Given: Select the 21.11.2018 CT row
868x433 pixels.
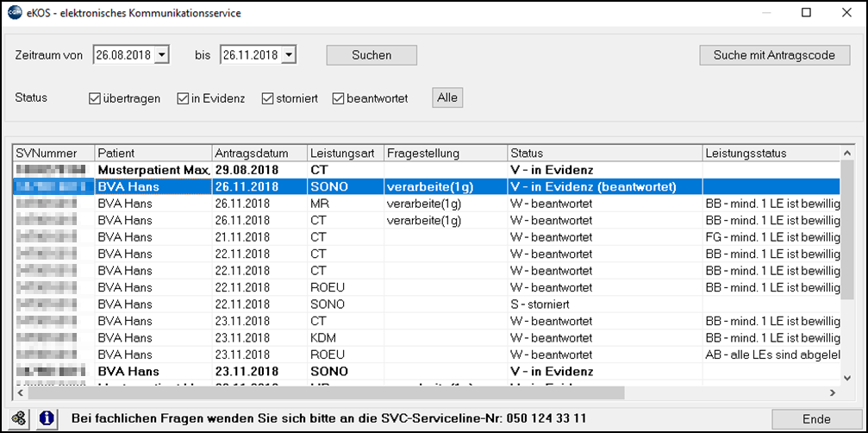Looking at the screenshot, I should pyautogui.click(x=427, y=237).
